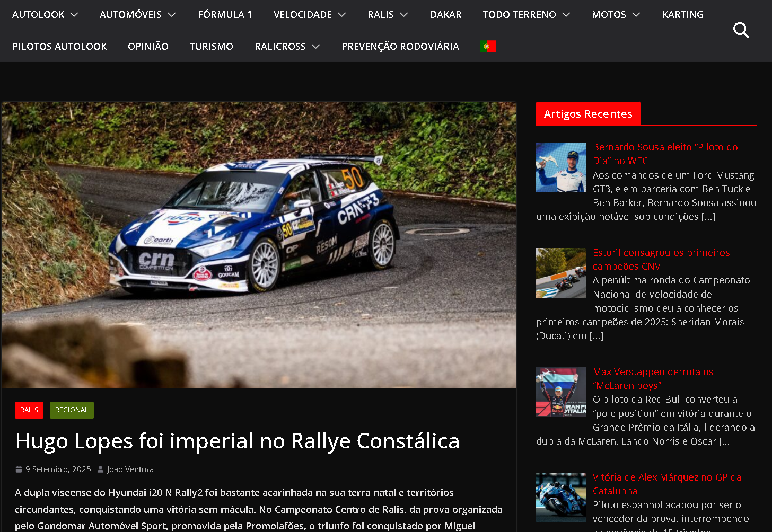Open the Hyundai rally car featured image
Viewport: 772px width, 532px height.
click(x=259, y=245)
